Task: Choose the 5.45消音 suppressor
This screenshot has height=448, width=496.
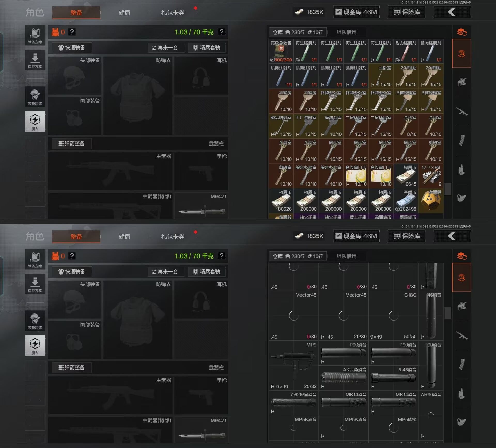Action: pyautogui.click(x=393, y=378)
